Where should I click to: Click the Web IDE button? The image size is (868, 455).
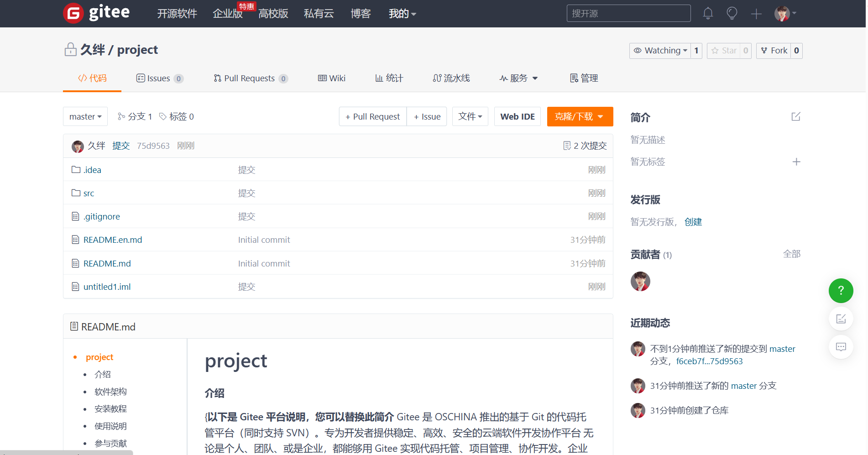pos(517,117)
